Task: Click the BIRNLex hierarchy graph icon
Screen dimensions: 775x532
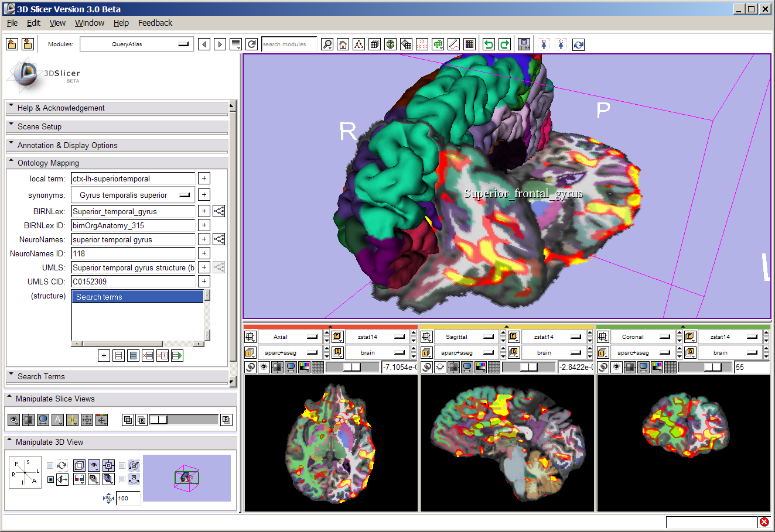Action: coord(218,211)
